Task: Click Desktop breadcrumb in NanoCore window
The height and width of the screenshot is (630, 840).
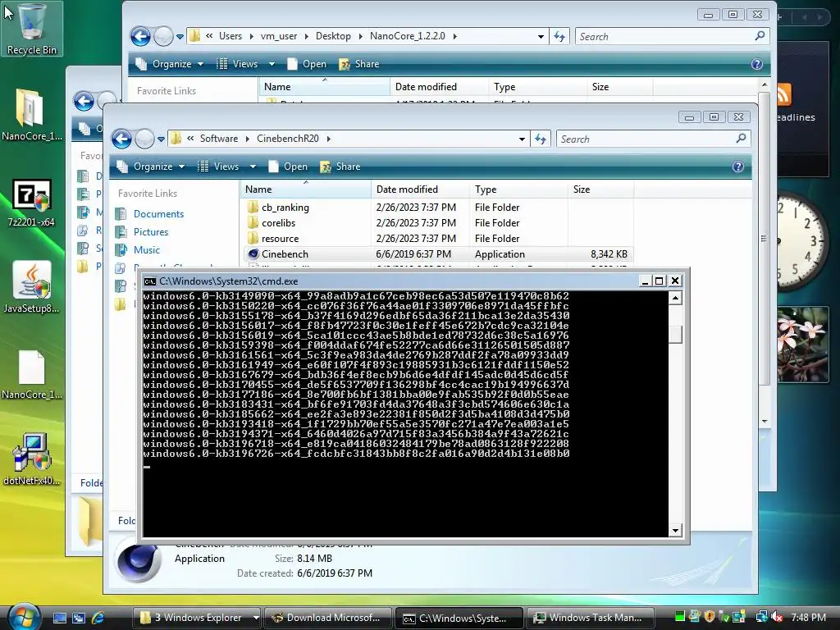Action: [333, 36]
